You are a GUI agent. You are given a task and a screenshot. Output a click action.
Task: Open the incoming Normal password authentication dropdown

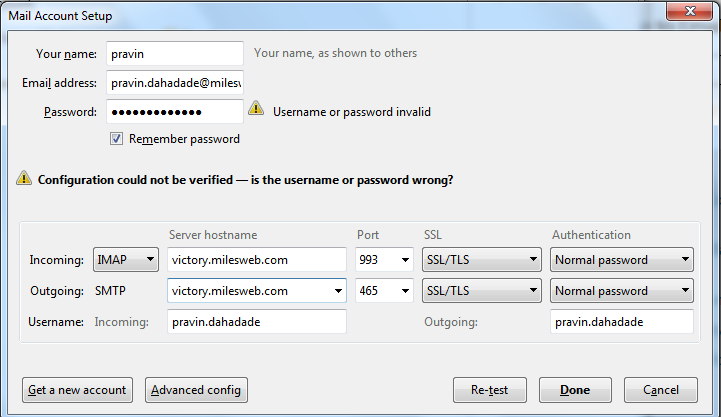click(x=622, y=260)
